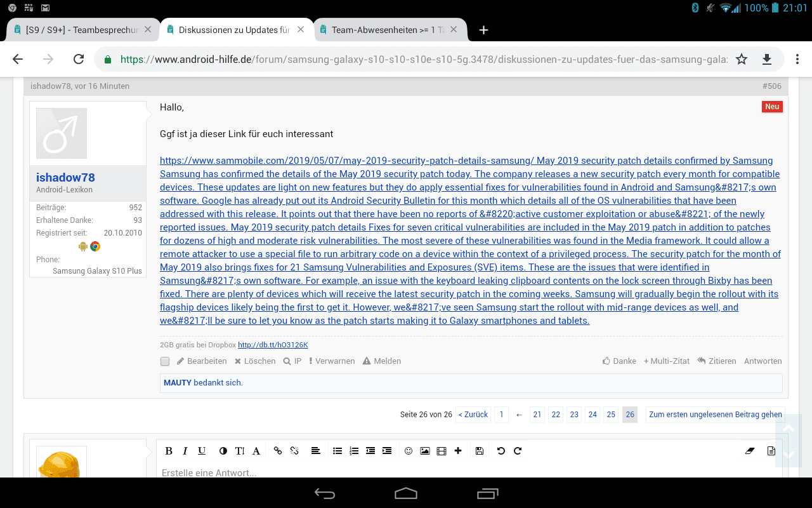Go to page 25 of the thread
The image size is (812, 508).
click(x=611, y=414)
